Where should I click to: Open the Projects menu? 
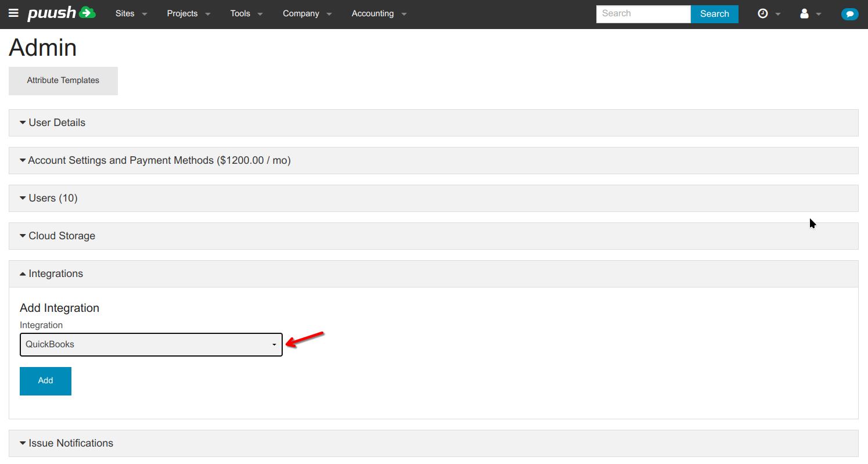click(x=188, y=14)
